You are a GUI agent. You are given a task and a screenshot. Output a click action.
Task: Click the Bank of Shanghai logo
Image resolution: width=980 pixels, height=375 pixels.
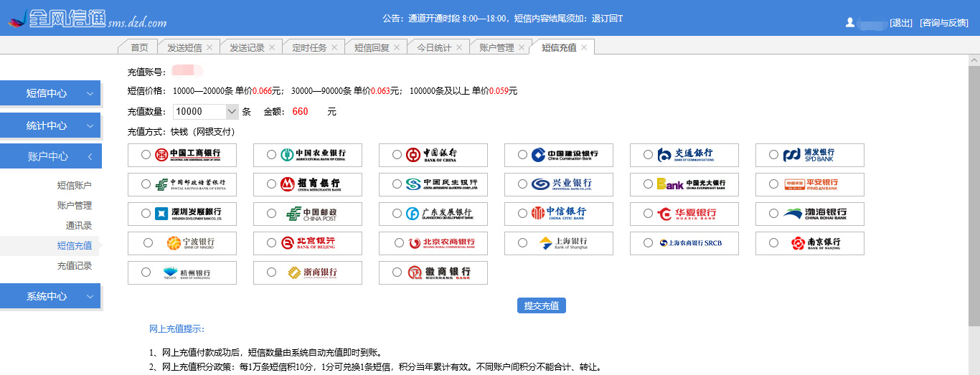pyautogui.click(x=563, y=243)
